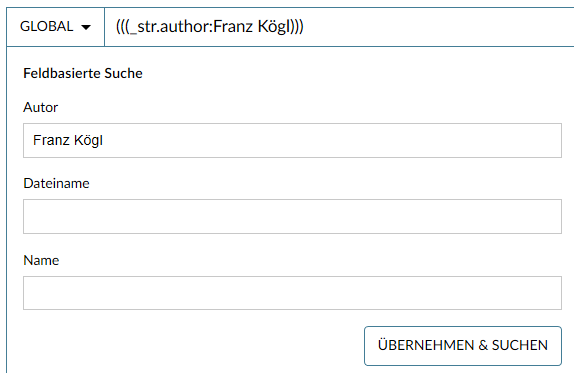
Task: Focus the search query field
Action: pyautogui.click(x=339, y=27)
